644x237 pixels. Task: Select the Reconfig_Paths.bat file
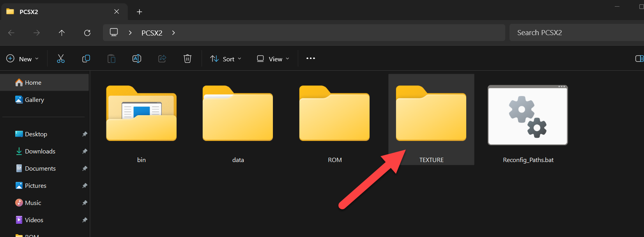coord(528,119)
